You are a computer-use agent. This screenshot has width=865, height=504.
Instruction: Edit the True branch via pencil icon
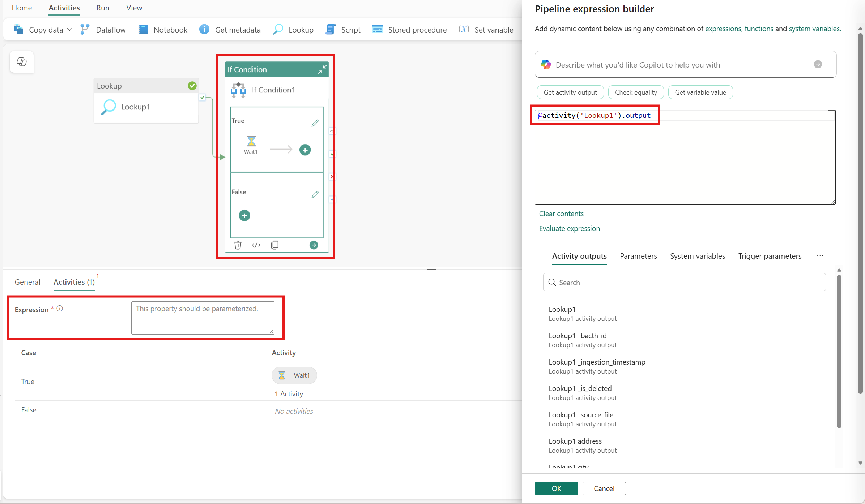(315, 123)
